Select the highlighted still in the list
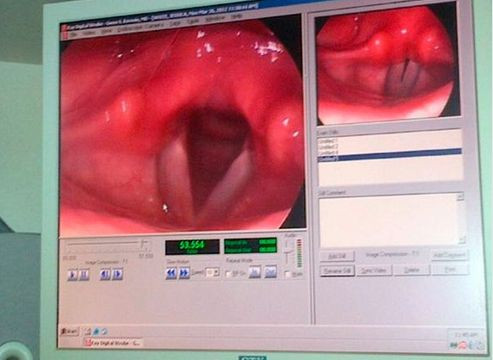 coord(390,159)
